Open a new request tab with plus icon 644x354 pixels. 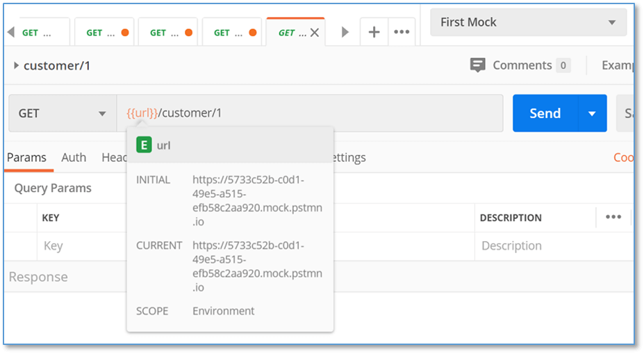[374, 32]
